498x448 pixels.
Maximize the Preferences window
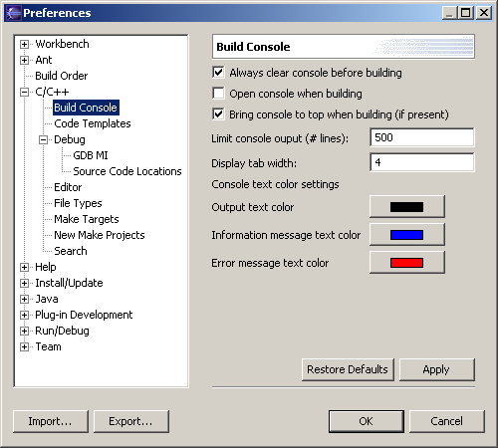(466, 13)
